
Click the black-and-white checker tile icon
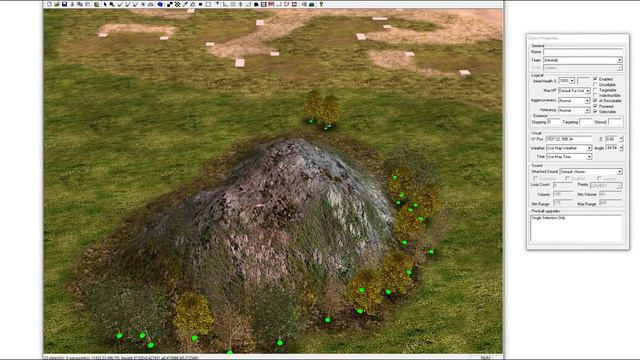(x=170, y=4)
